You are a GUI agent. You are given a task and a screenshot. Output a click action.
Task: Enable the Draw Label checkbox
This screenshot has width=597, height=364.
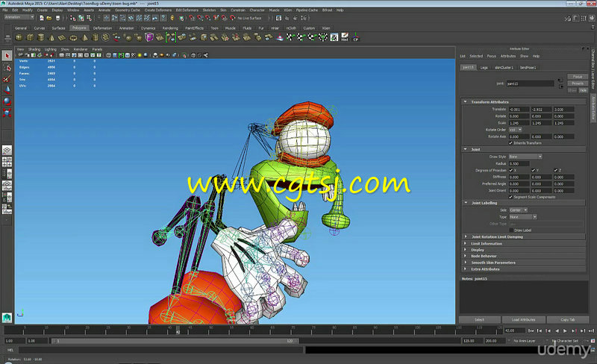[x=510, y=230]
